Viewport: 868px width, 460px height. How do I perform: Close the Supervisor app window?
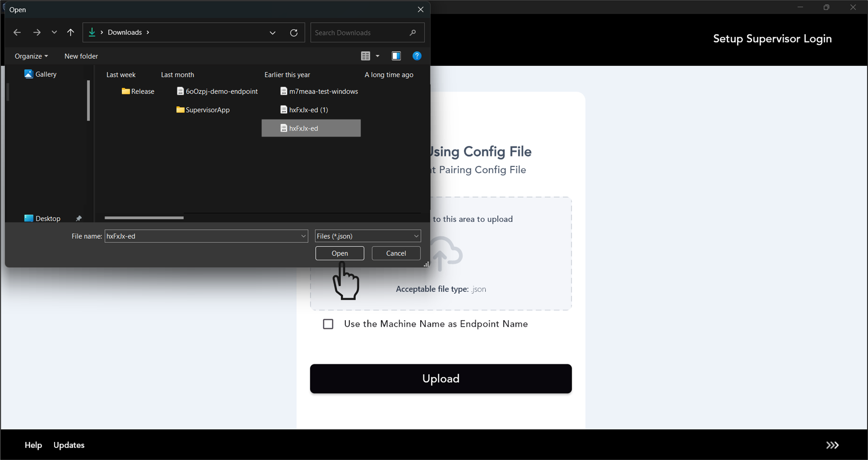tap(853, 7)
